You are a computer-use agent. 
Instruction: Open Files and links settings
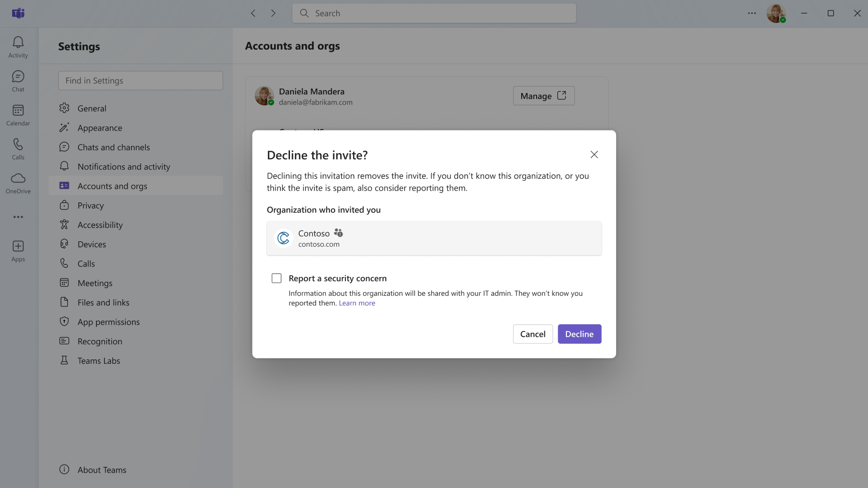(x=136, y=303)
